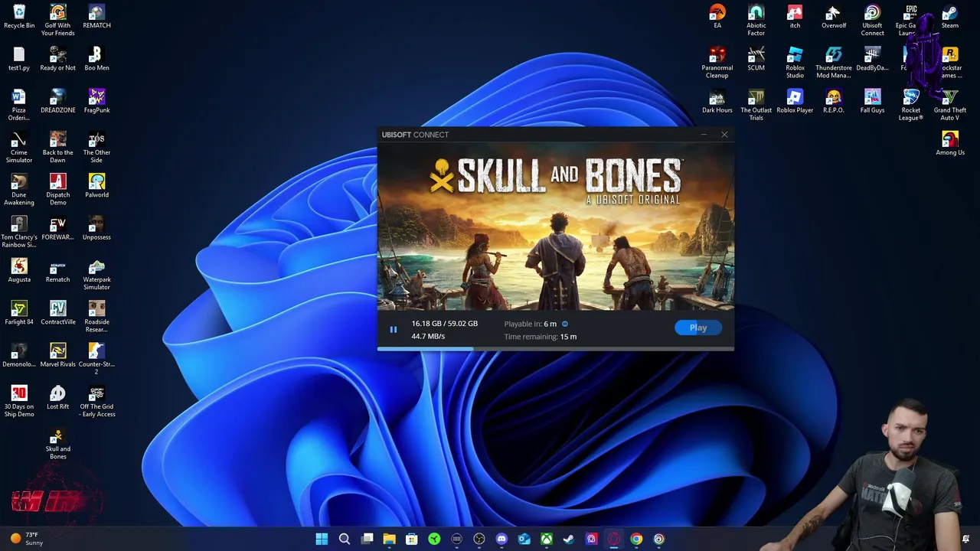Select the Crime Simulator icon
Screen dimensions: 980x551
coord(19,147)
